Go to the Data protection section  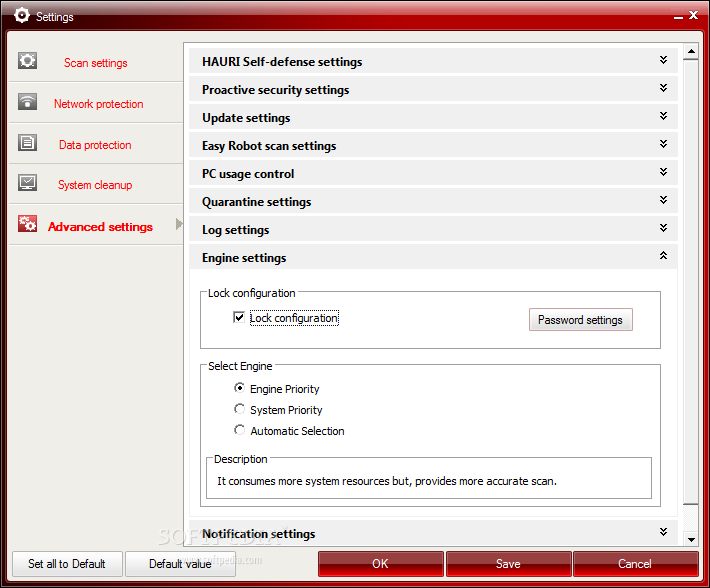pyautogui.click(x=95, y=145)
